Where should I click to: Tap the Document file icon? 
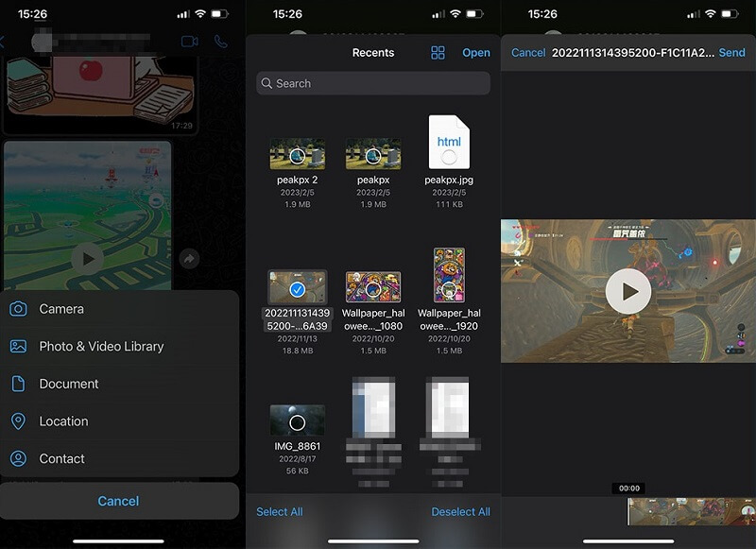tap(18, 384)
